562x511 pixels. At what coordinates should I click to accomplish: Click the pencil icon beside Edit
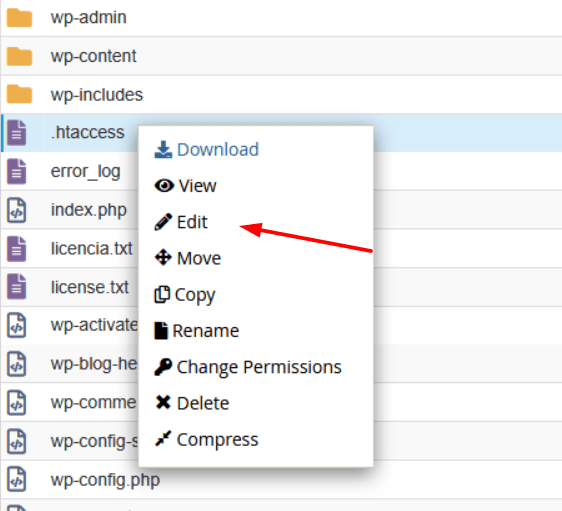click(163, 222)
